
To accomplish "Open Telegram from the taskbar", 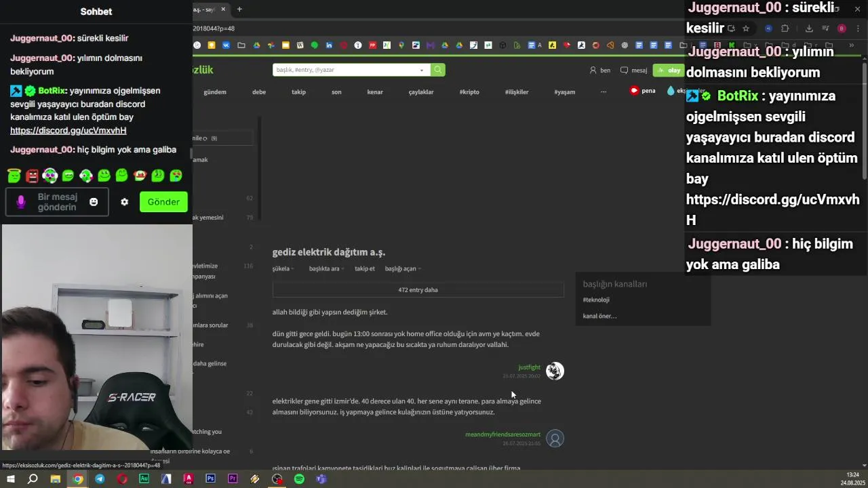I will 100,479.
